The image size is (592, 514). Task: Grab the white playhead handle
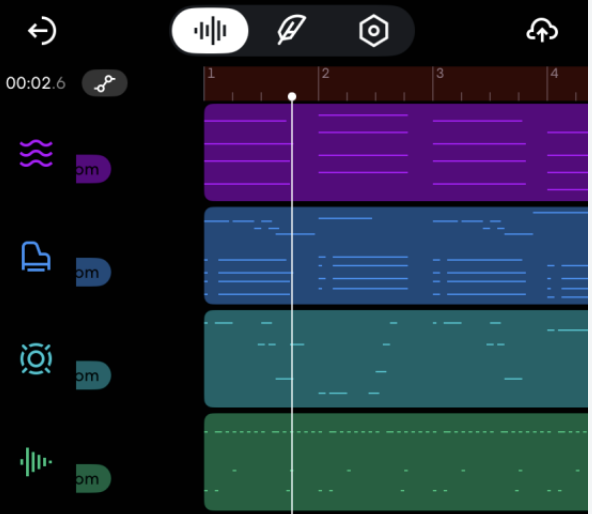pos(292,97)
